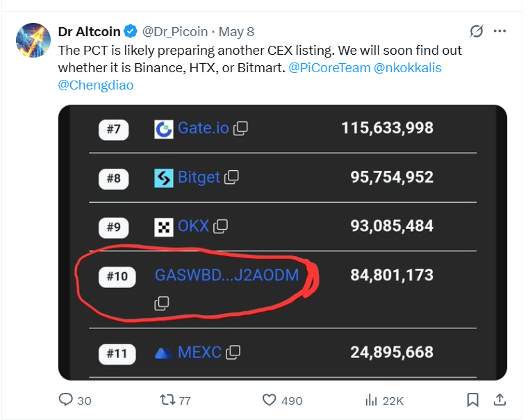Open Dr Altcoin profile avatar
Image resolution: width=530 pixels, height=420 pixels.
click(33, 41)
